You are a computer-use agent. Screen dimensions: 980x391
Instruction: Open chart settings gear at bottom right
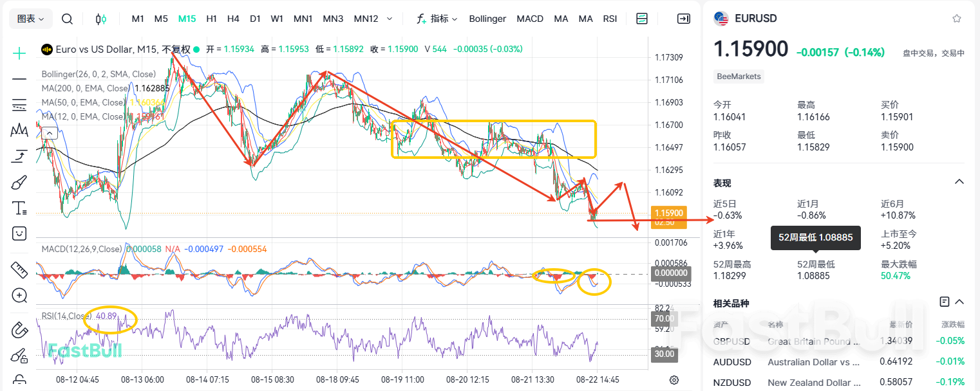coord(674,379)
